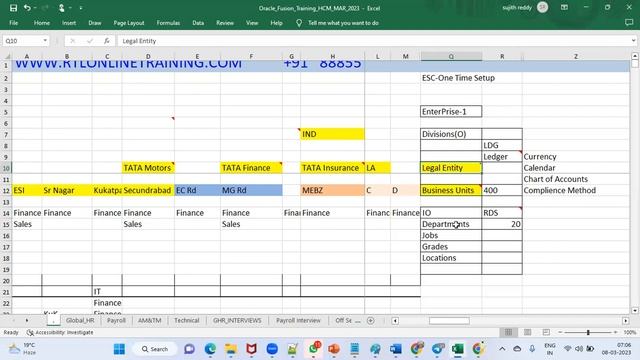Click the zoom out minus button
This screenshot has height=360, width=640.
[x=560, y=332]
